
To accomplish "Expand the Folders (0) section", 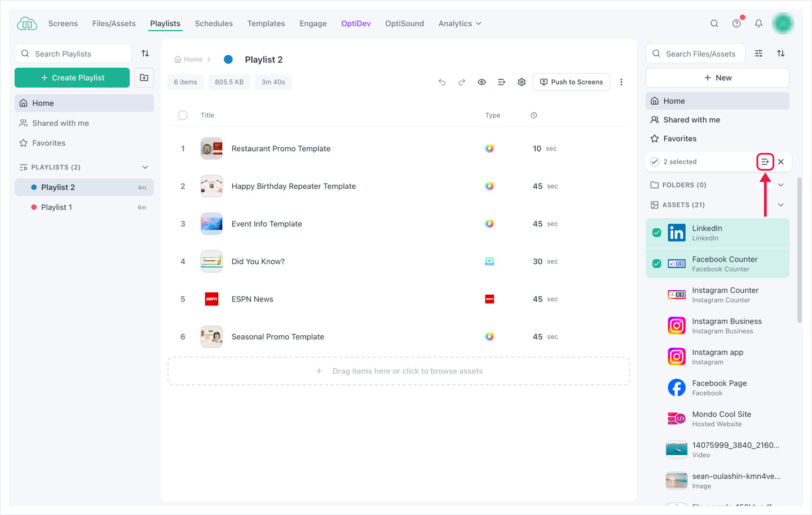I will (781, 185).
